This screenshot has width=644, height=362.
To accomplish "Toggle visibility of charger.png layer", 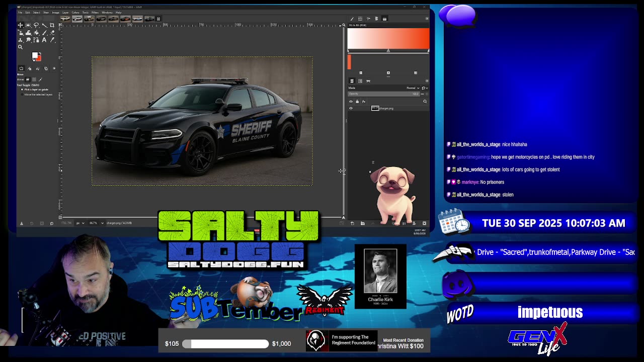I will 351,108.
